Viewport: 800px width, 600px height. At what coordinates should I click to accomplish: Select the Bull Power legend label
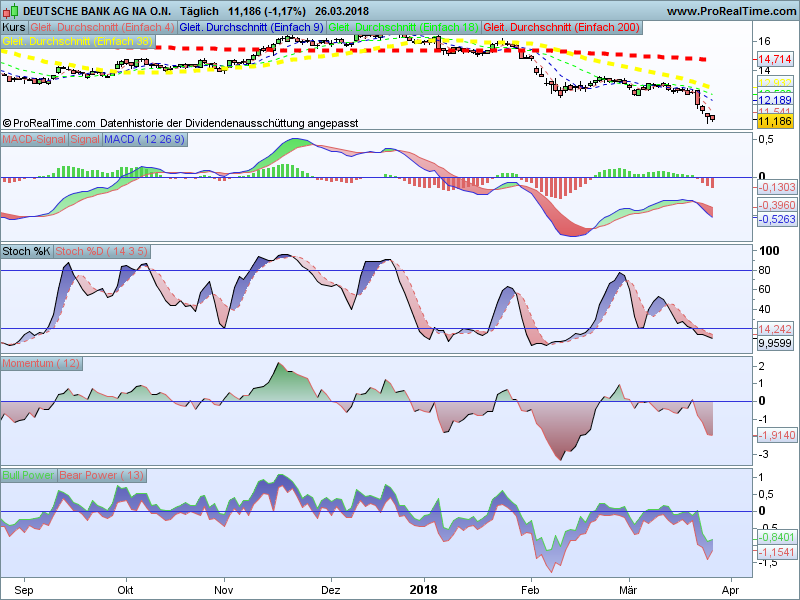pos(28,476)
